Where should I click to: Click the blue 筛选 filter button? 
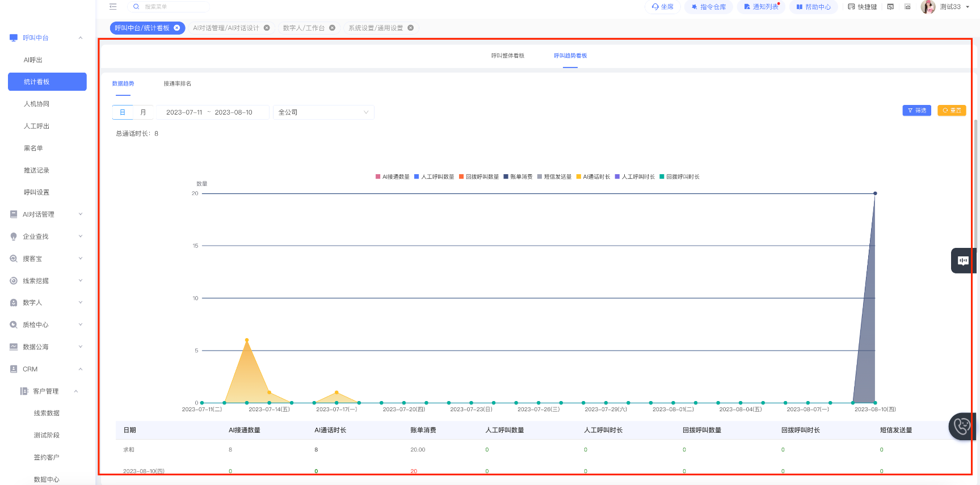pos(916,111)
